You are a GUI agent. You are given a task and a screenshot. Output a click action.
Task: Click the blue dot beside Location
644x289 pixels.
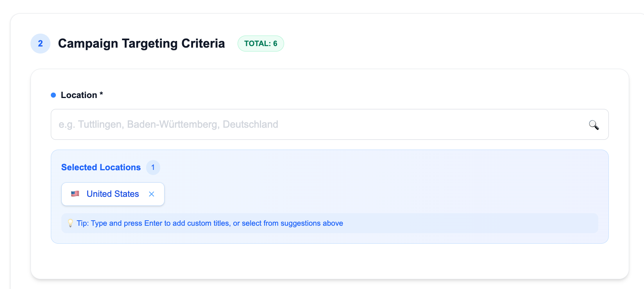tap(54, 95)
